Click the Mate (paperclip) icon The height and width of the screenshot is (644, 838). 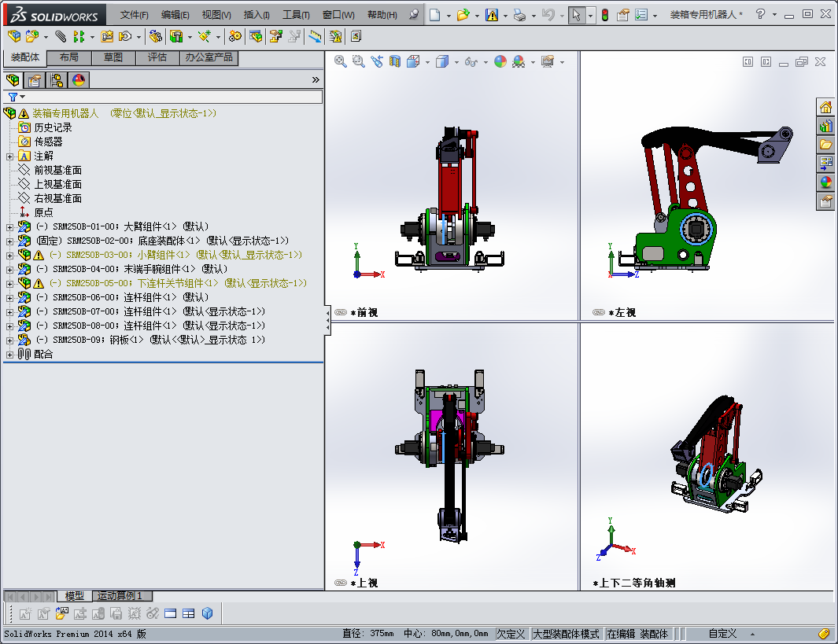pyautogui.click(x=61, y=36)
